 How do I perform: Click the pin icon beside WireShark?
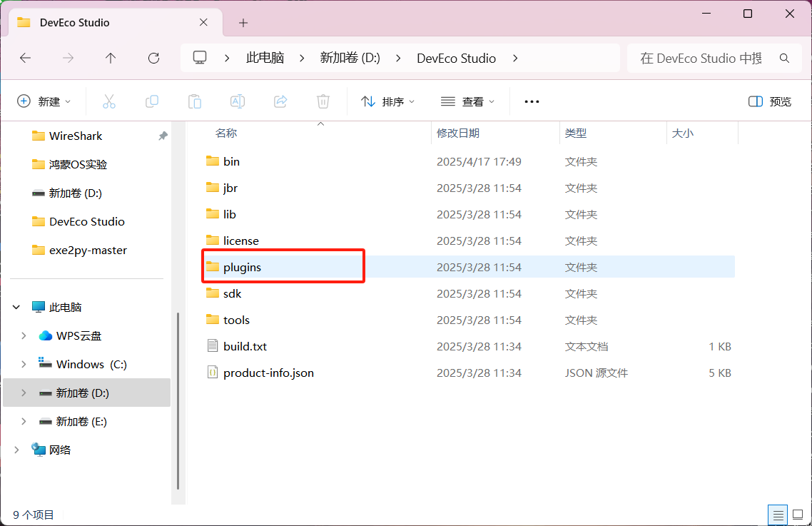pyautogui.click(x=163, y=136)
